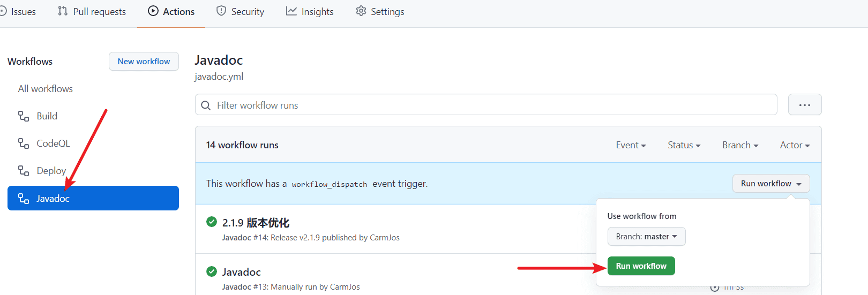Click the Deploy workflow icon

pyautogui.click(x=24, y=171)
